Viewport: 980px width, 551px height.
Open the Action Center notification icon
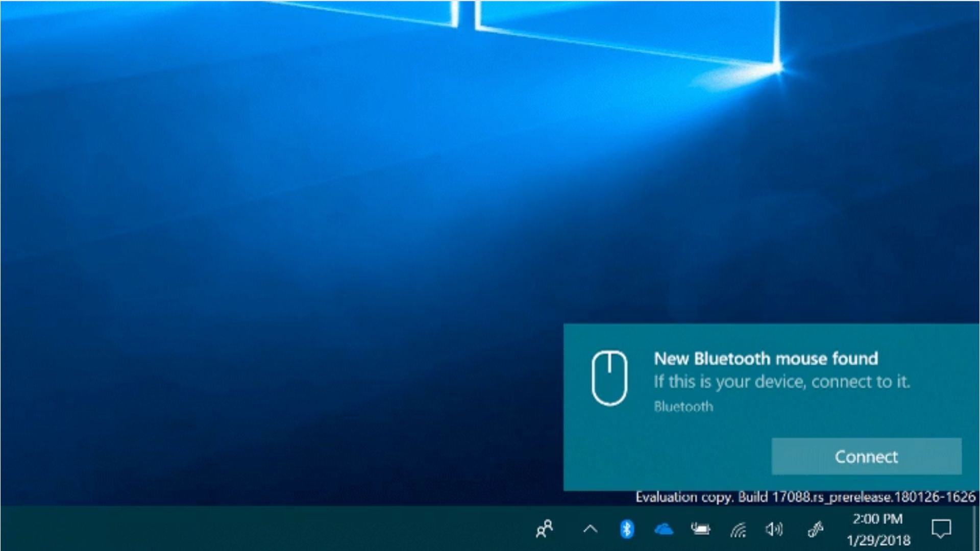tap(941, 529)
